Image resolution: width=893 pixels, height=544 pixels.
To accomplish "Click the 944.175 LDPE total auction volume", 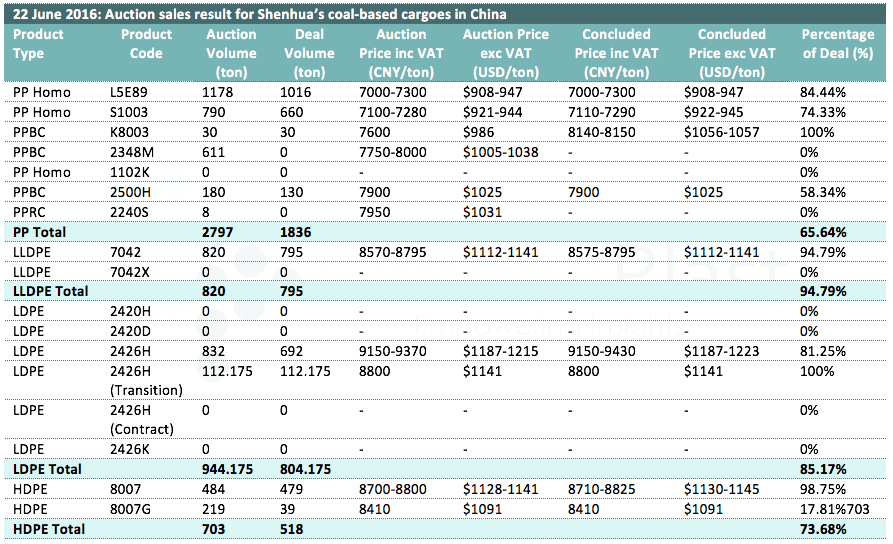I will pos(231,468).
